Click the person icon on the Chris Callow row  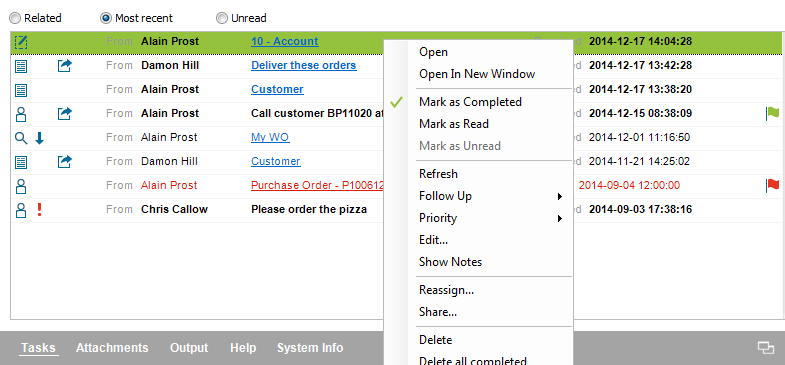[x=21, y=210]
